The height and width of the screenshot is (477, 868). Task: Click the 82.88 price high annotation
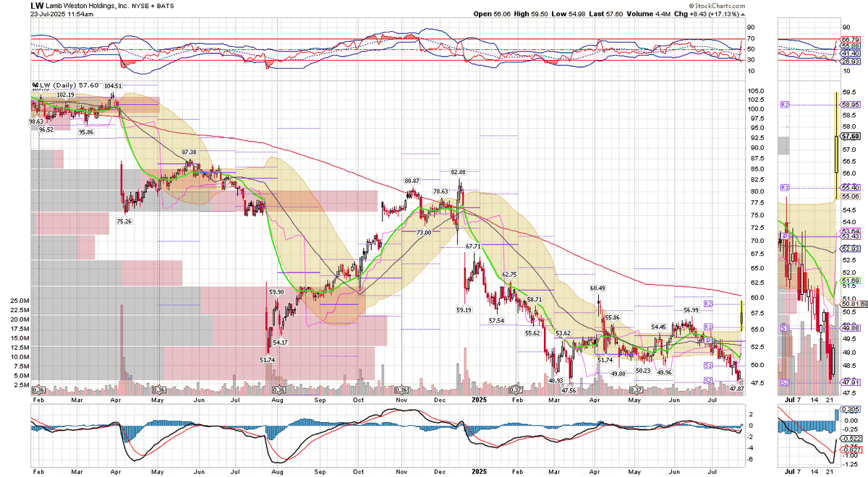(x=459, y=172)
